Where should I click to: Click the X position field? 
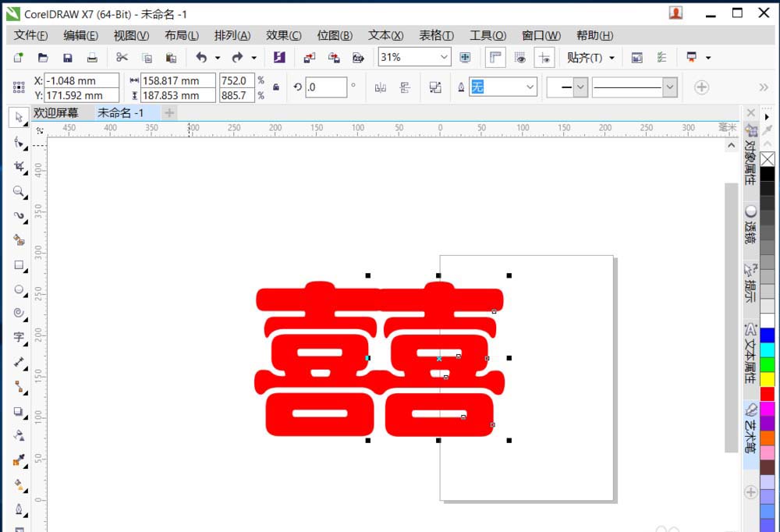(82, 80)
